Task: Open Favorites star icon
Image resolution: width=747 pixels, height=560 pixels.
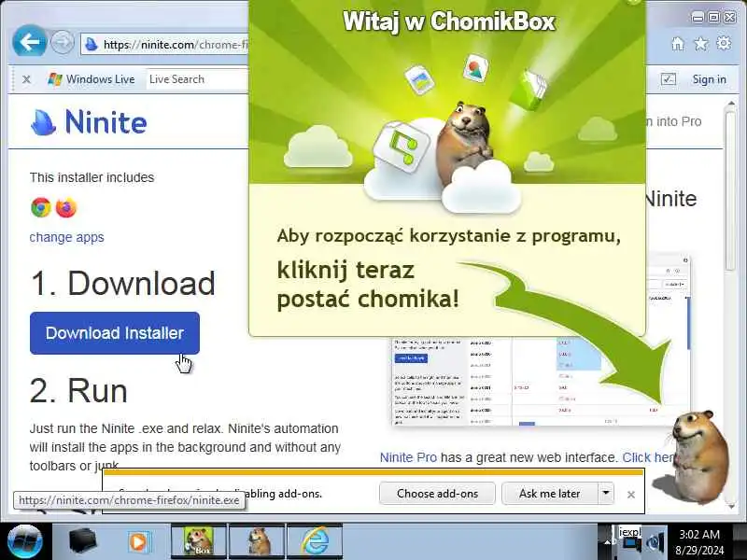Action: coord(700,44)
